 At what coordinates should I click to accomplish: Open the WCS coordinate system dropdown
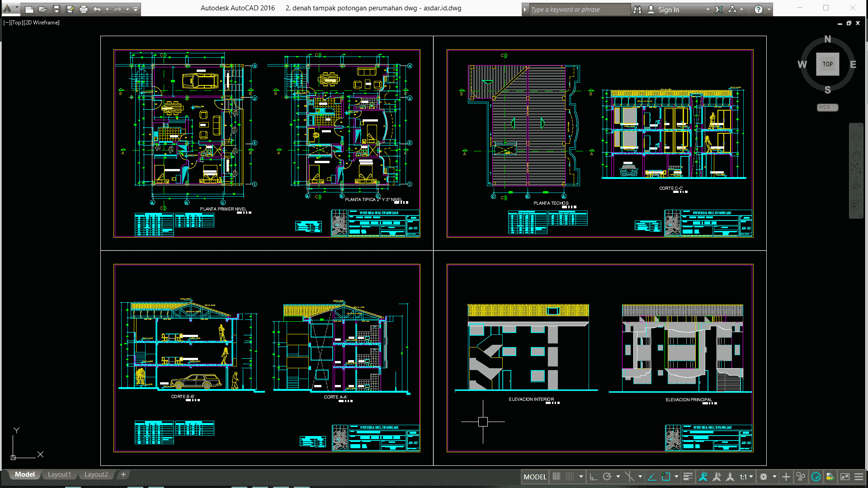(x=828, y=108)
